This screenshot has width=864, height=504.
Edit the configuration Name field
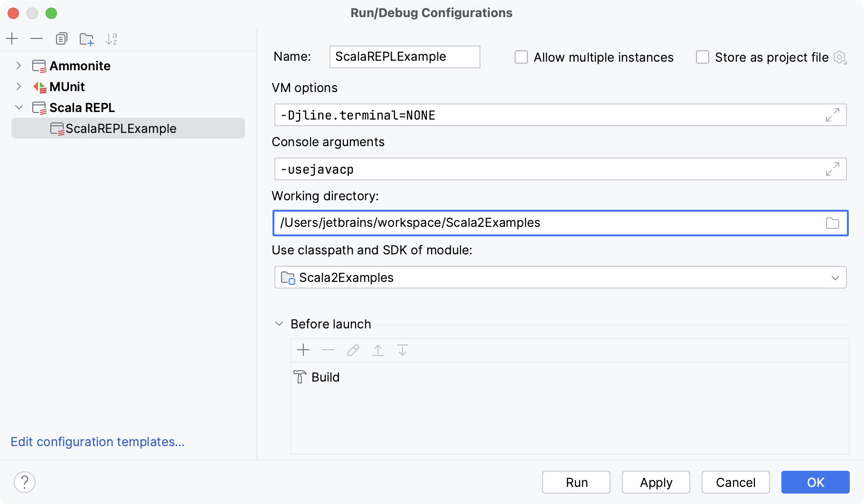(x=404, y=57)
